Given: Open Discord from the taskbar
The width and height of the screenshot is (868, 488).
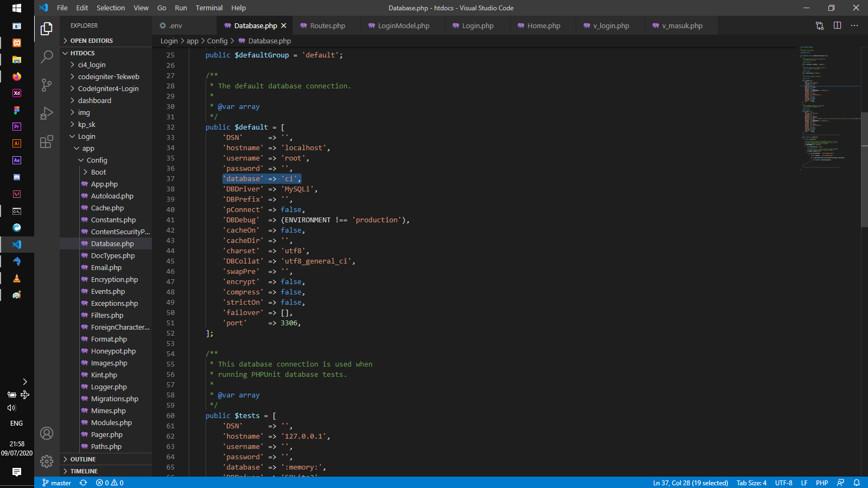Looking at the screenshot, I should pos(17,177).
